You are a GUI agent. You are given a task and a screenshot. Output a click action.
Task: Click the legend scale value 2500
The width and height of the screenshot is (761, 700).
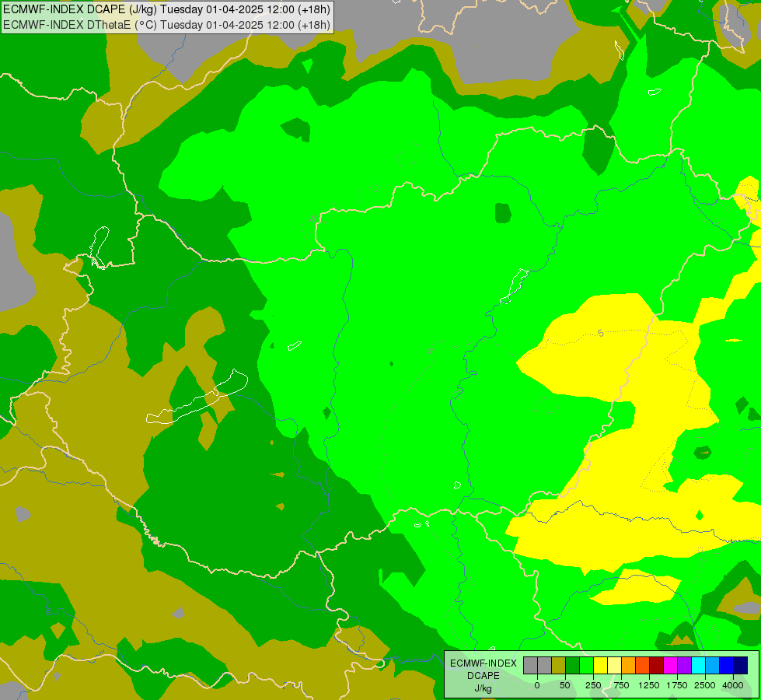pyautogui.click(x=705, y=685)
